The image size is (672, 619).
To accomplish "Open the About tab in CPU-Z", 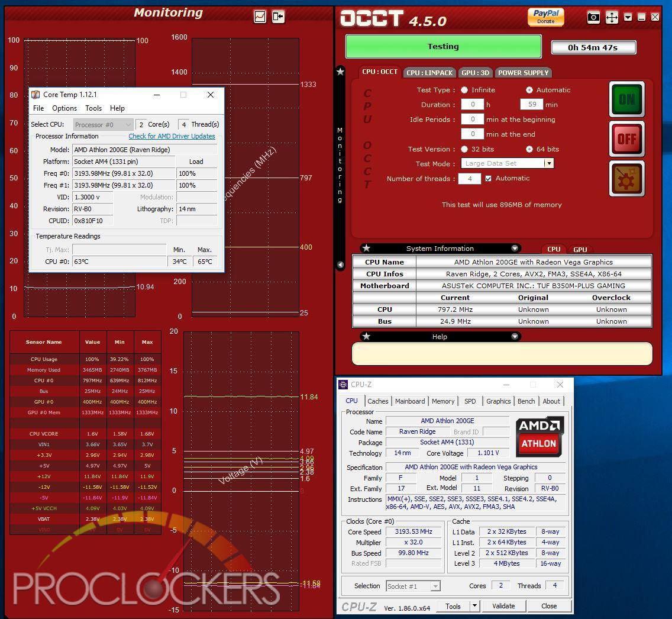I will tap(551, 401).
